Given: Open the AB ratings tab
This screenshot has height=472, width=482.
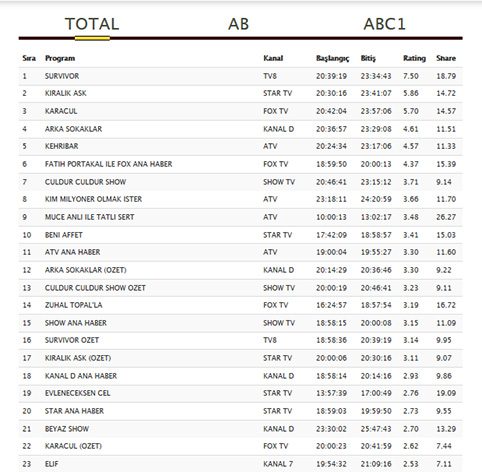Looking at the screenshot, I should click(238, 24).
